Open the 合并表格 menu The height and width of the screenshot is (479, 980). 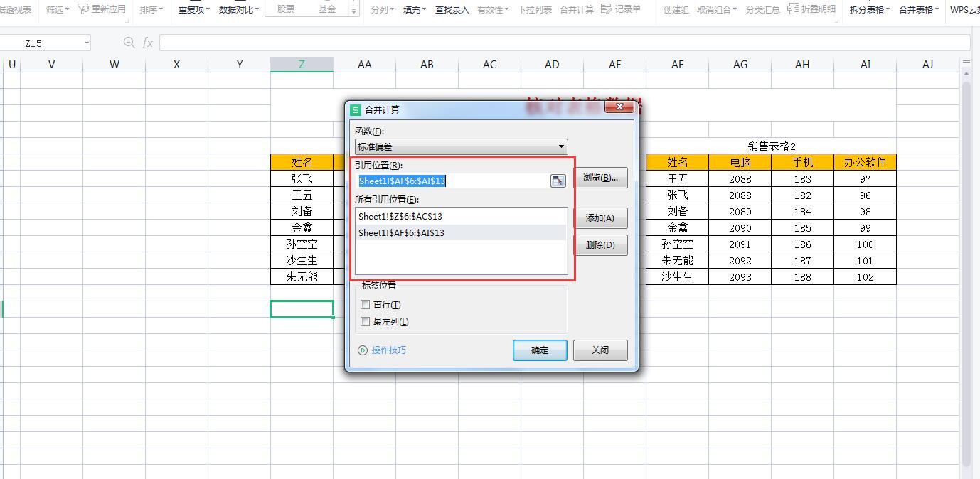coord(920,9)
